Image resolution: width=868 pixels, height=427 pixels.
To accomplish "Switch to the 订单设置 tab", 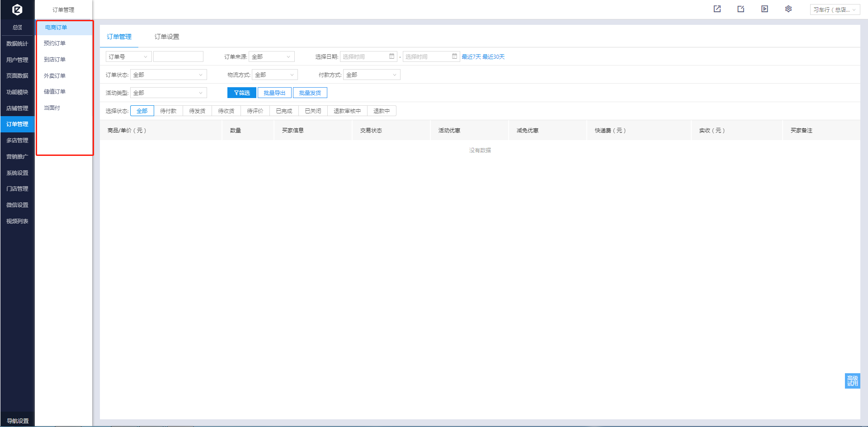I will tap(167, 37).
